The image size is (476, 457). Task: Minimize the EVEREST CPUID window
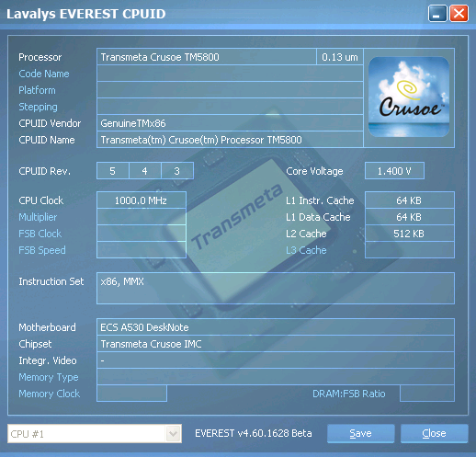point(437,14)
